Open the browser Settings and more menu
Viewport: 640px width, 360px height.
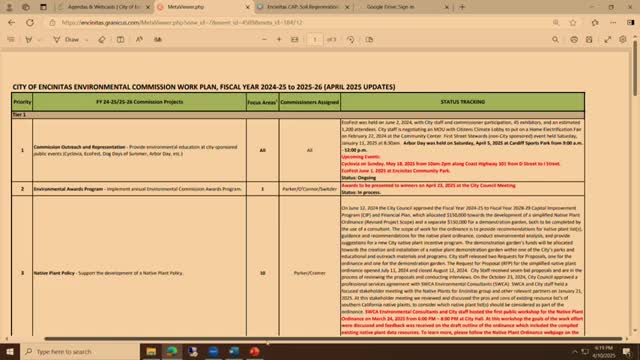pyautogui.click(x=613, y=22)
